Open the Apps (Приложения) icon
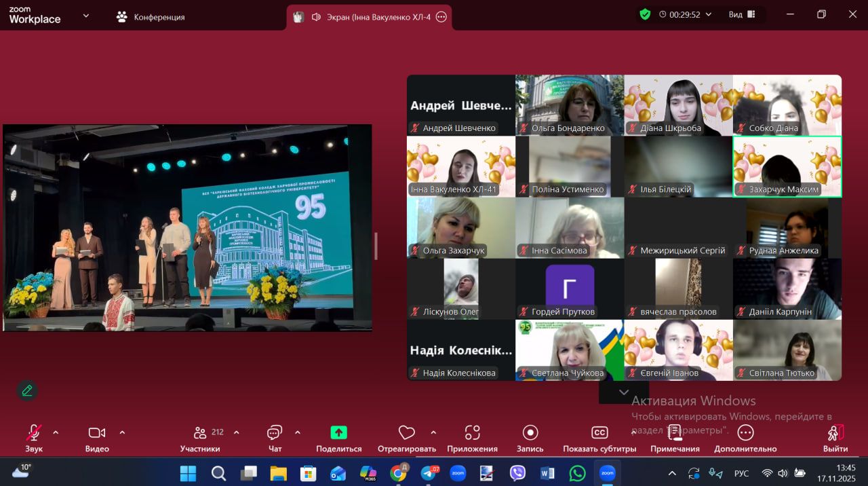The image size is (868, 486). point(472,433)
